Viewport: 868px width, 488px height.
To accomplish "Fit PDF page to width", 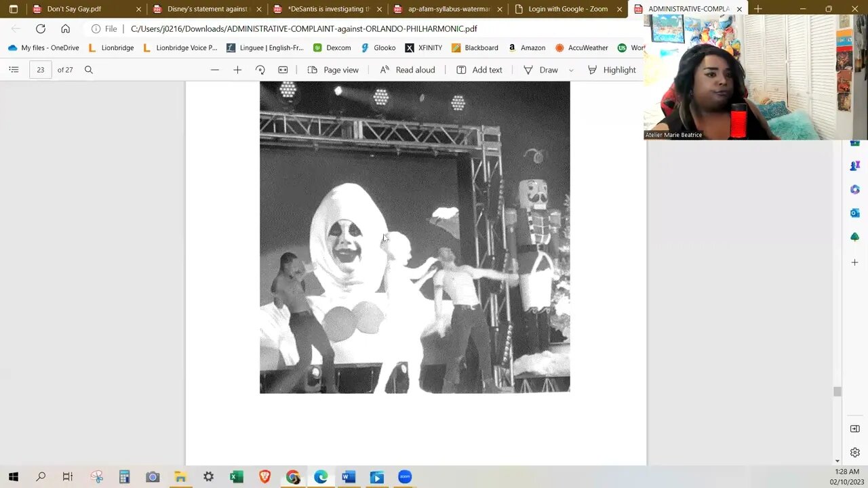I will coord(283,70).
